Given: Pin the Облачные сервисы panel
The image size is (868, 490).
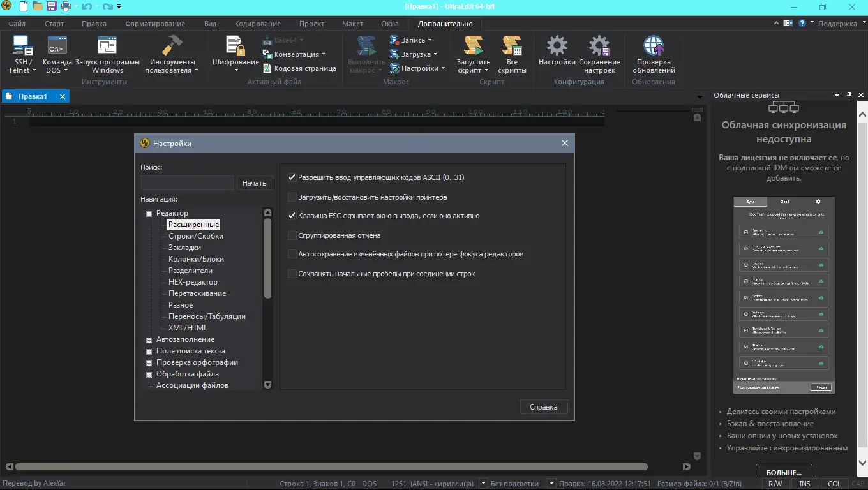Looking at the screenshot, I should (849, 95).
